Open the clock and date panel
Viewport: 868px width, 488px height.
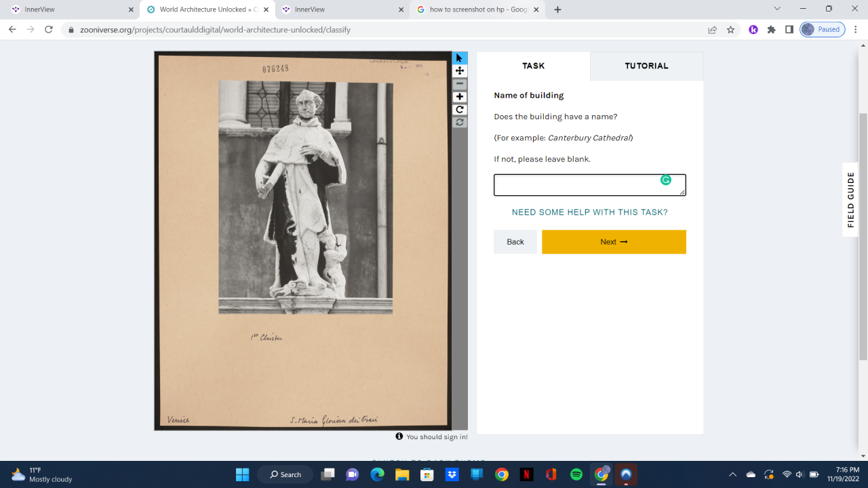pyautogui.click(x=843, y=474)
